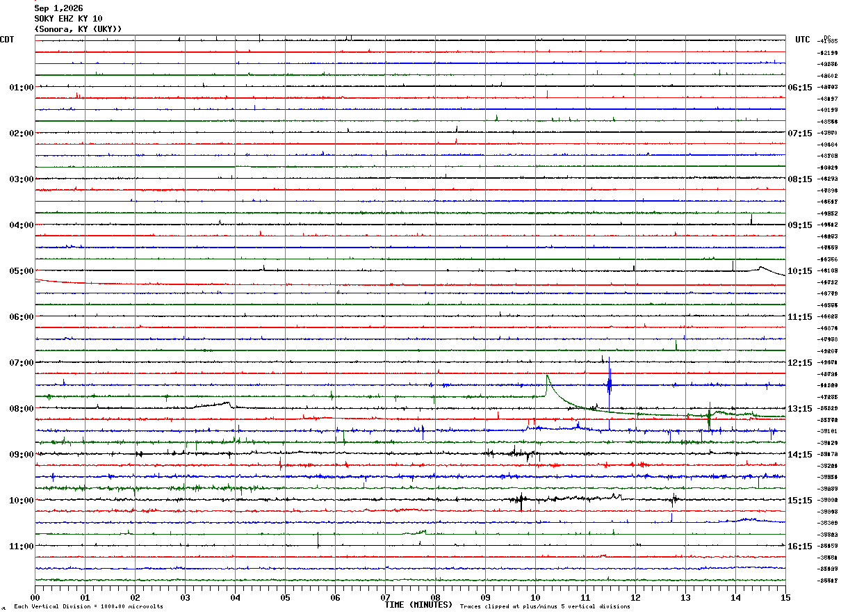Select the 05:00 CDT row label
This screenshot has width=841, height=616.
pyautogui.click(x=22, y=271)
